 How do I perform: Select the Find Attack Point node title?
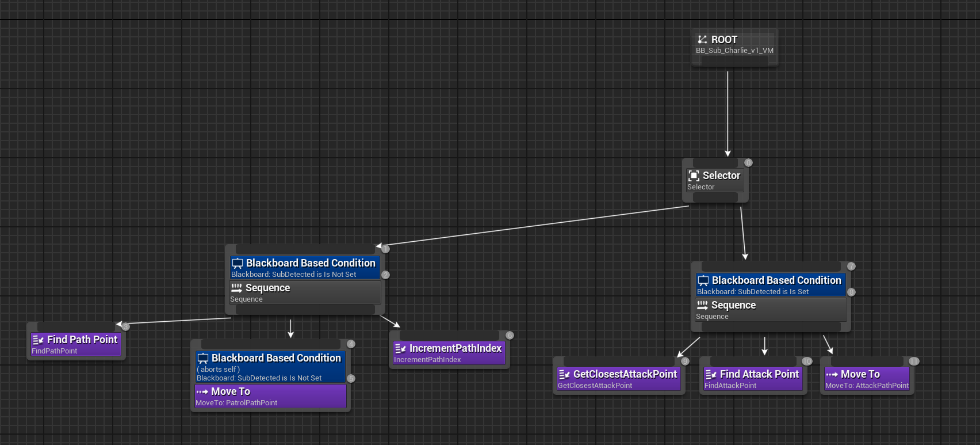coord(759,374)
